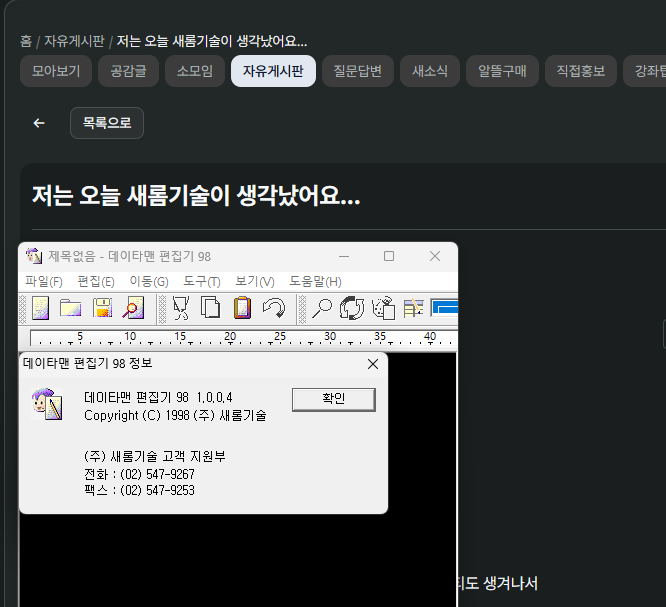Click the Find magnifying glass icon
The height and width of the screenshot is (607, 666).
click(x=322, y=308)
